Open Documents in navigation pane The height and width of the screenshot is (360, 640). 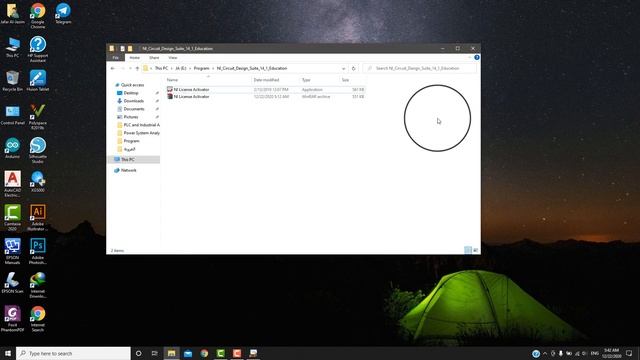133,109
